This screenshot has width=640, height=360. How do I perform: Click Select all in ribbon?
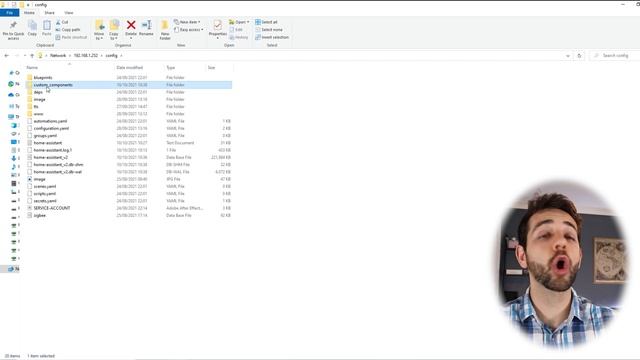tap(266, 22)
